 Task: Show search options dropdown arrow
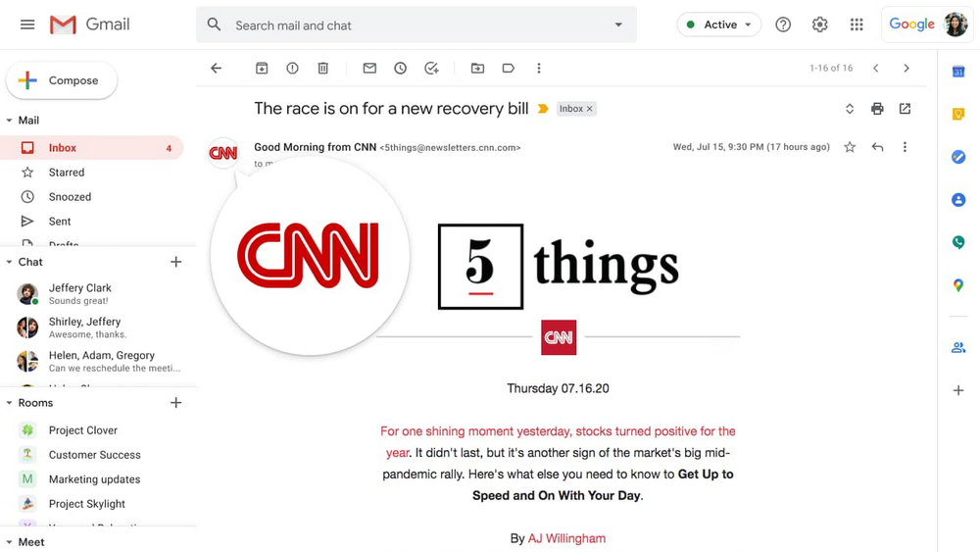coord(618,25)
